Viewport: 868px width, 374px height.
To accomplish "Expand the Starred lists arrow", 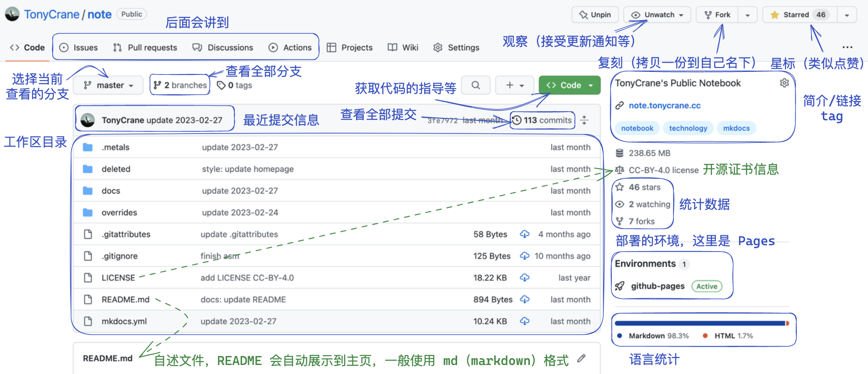I will click(847, 15).
